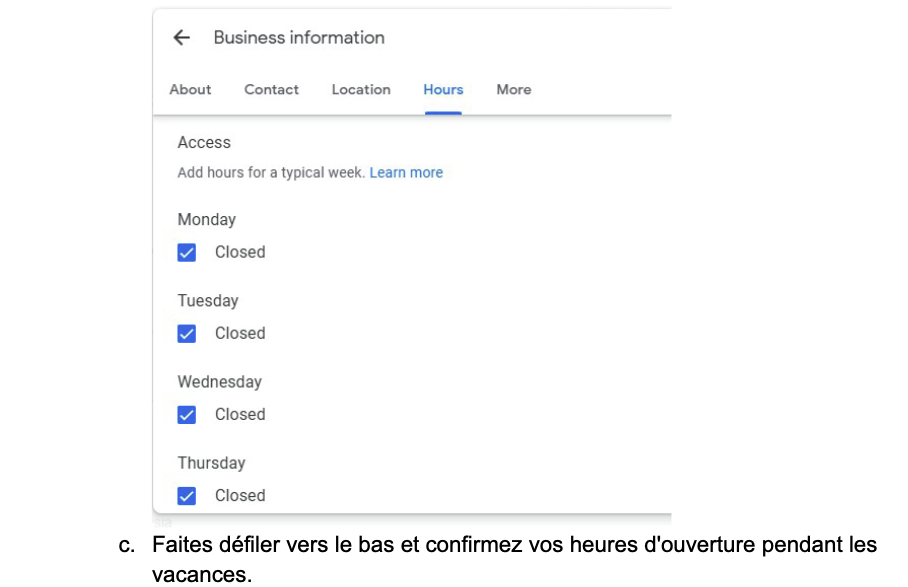
Task: Open the Contact tab
Action: pos(271,89)
